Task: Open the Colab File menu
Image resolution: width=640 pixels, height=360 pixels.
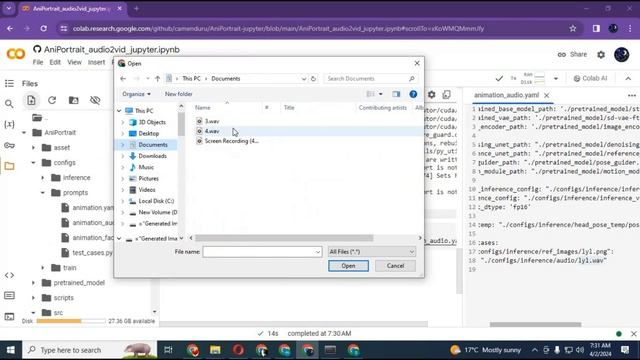Action: point(38,62)
